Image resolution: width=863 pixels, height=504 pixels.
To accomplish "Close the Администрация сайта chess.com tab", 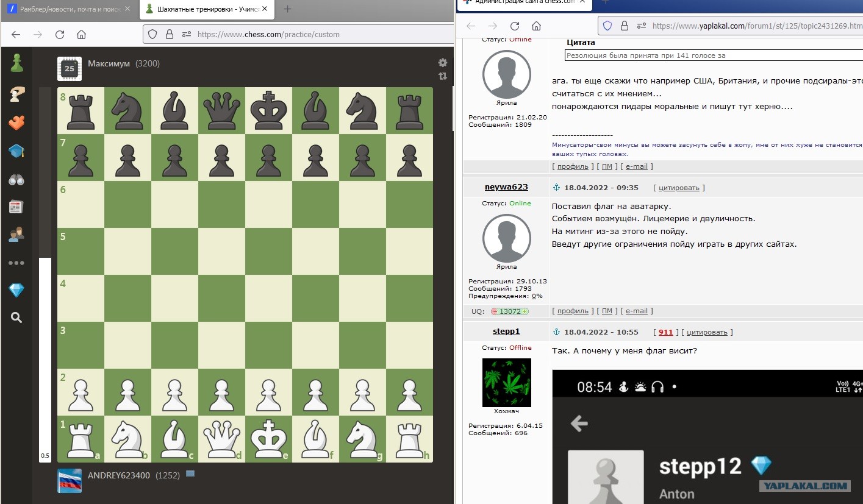I will point(582,2).
